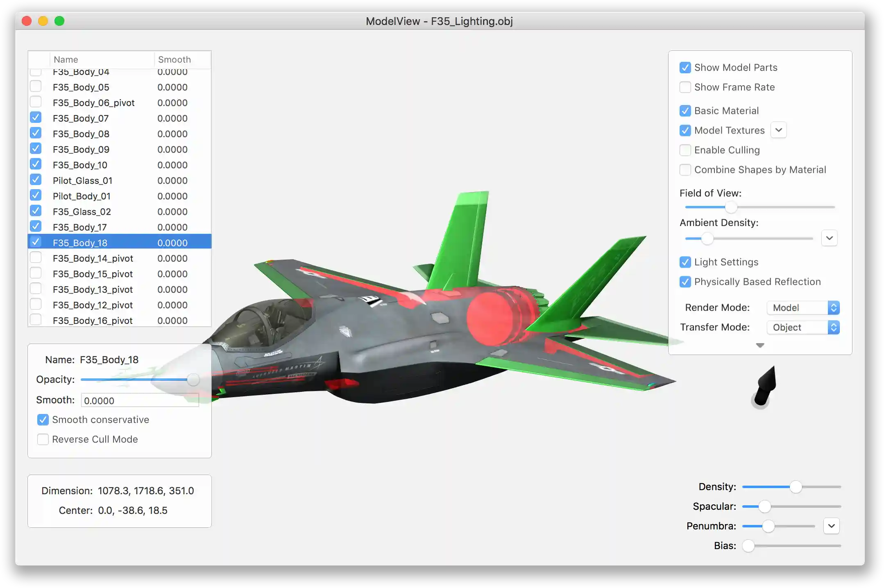Hide the Pilot_Glass_01 model part
This screenshot has height=588, width=884.
point(36,180)
